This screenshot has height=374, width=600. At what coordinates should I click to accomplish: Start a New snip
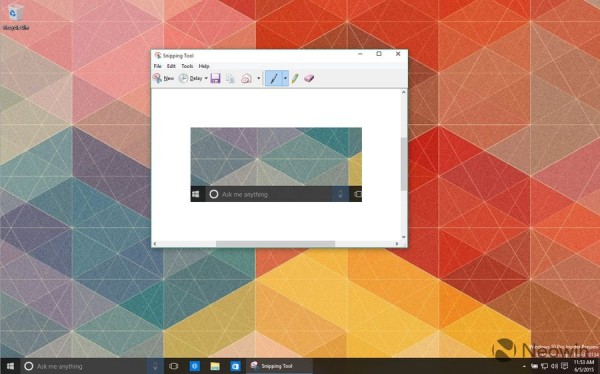coord(163,78)
